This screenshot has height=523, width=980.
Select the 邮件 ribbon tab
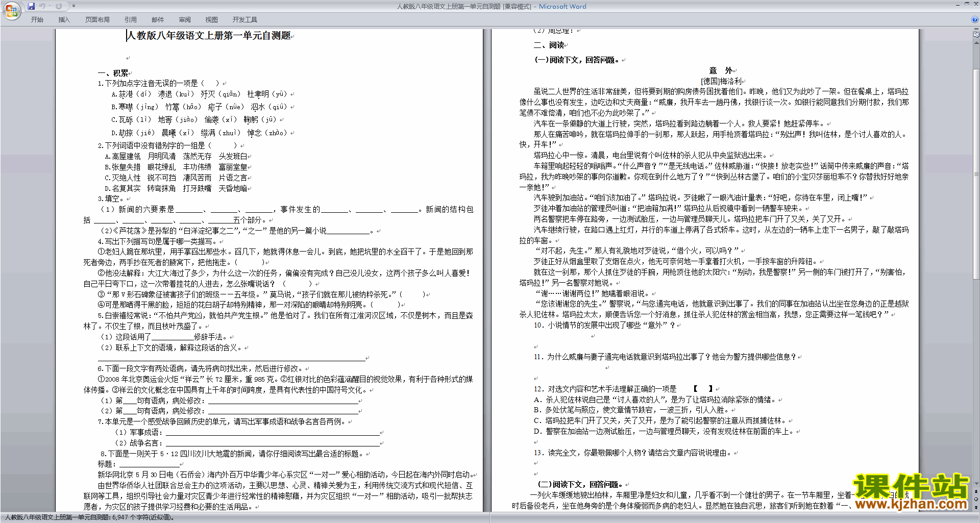pos(158,20)
